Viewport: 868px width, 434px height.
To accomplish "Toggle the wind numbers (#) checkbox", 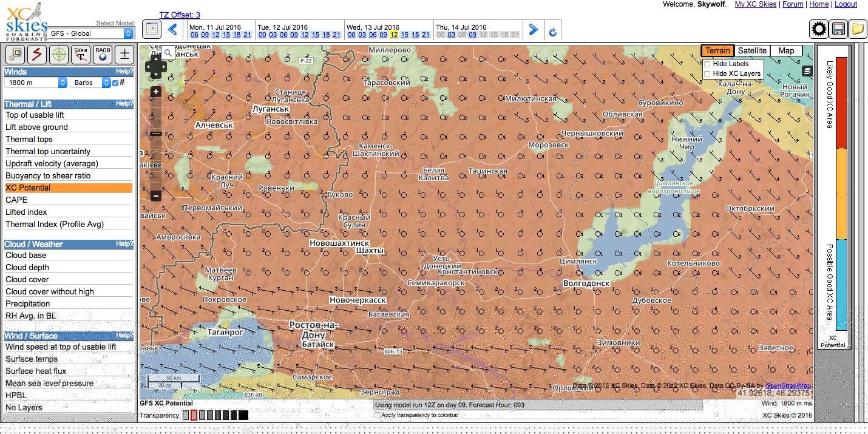I will [x=115, y=83].
